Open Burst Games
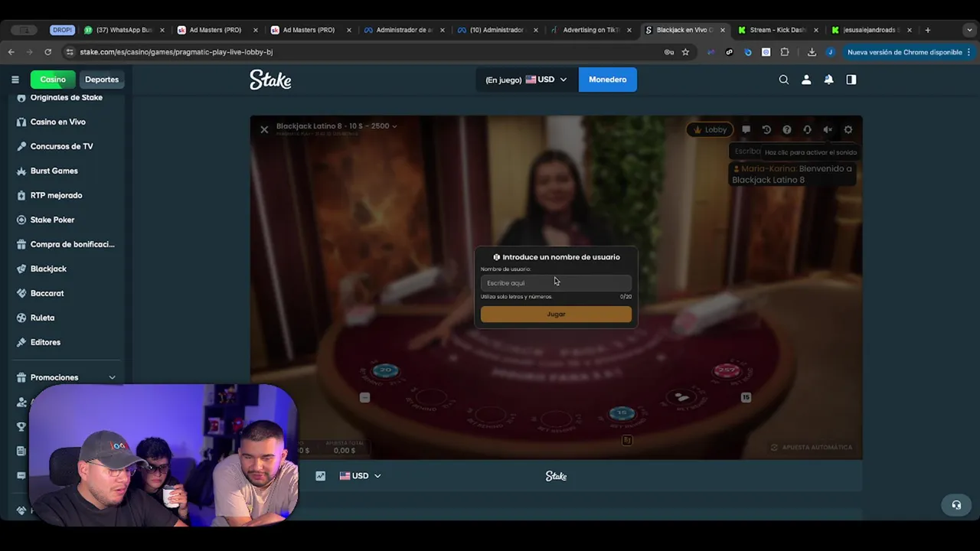The width and height of the screenshot is (980, 551). click(x=54, y=171)
